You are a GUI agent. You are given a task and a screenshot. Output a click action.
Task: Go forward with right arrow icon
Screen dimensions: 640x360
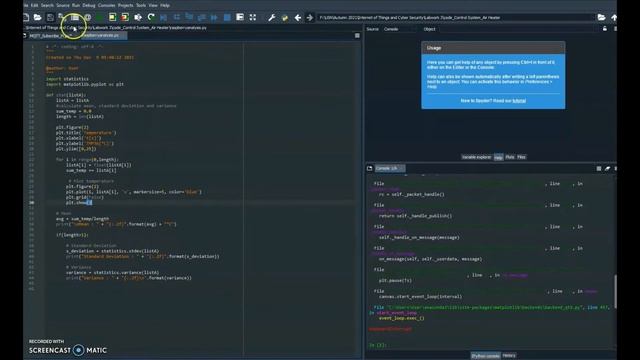point(310,18)
